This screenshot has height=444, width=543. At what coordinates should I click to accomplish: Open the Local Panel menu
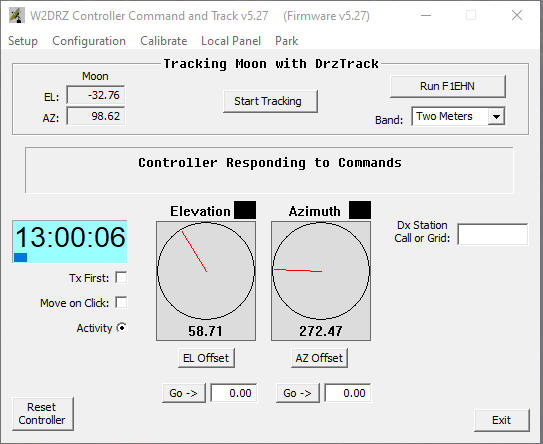tap(231, 41)
